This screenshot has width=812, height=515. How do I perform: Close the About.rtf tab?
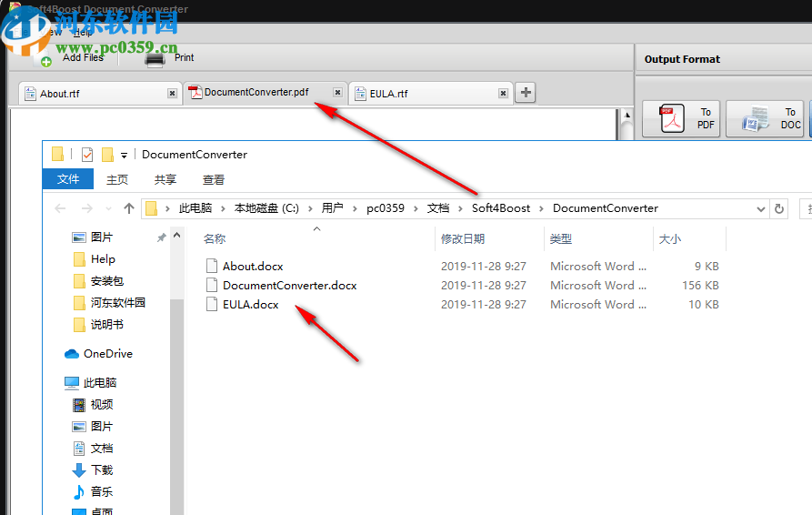pos(172,93)
